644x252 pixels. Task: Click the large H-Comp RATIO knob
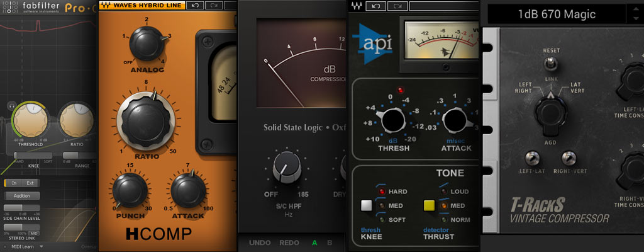[x=146, y=121]
